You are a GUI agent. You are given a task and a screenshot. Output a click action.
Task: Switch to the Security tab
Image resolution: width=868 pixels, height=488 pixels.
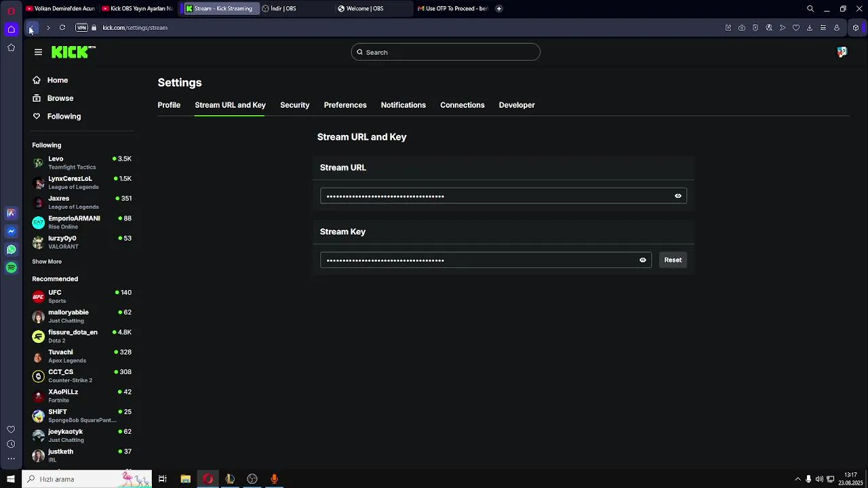point(294,105)
